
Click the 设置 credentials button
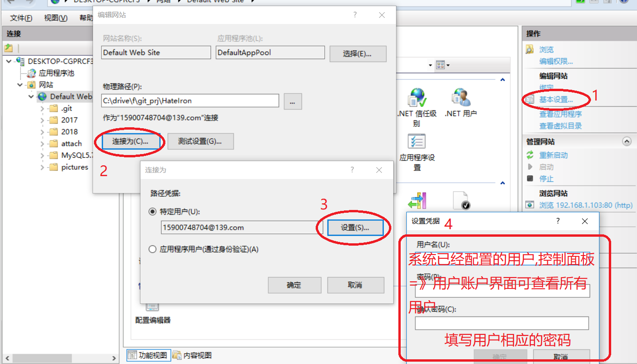point(355,227)
